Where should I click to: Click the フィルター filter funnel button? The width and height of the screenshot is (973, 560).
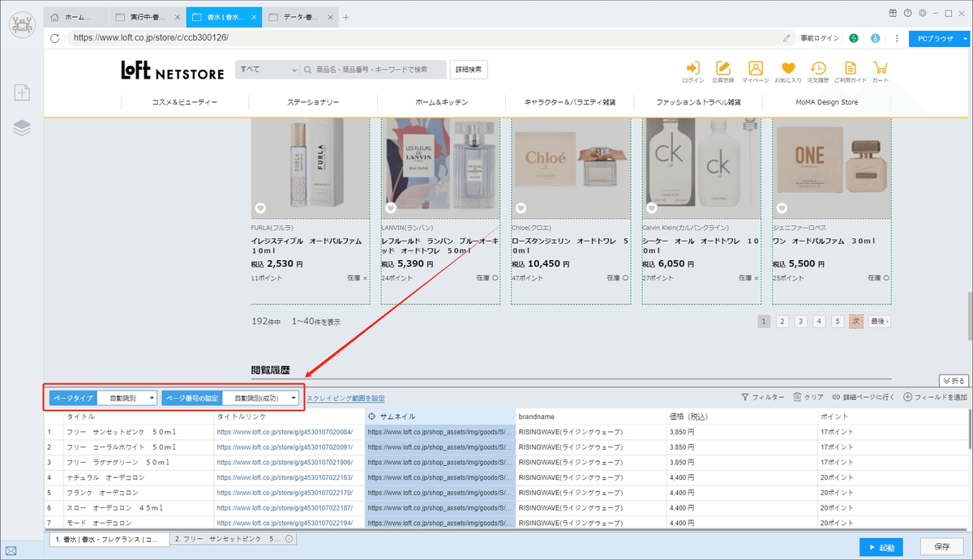point(763,397)
